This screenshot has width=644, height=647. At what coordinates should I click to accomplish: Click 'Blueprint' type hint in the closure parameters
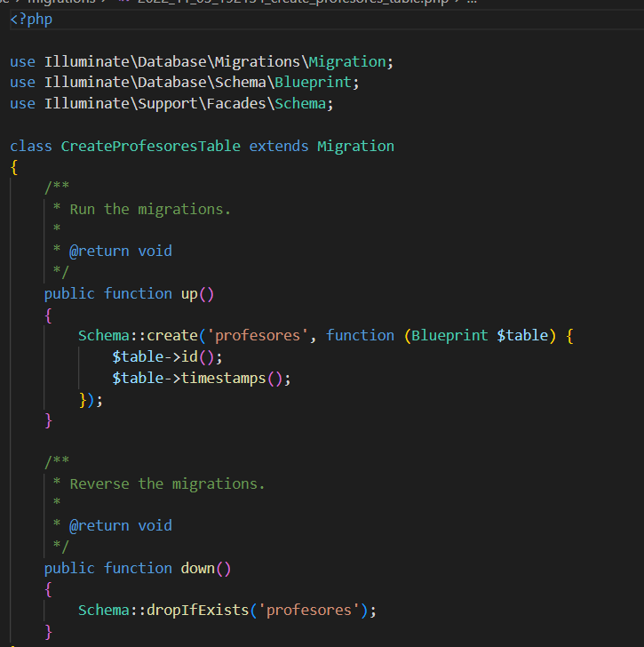click(x=449, y=335)
